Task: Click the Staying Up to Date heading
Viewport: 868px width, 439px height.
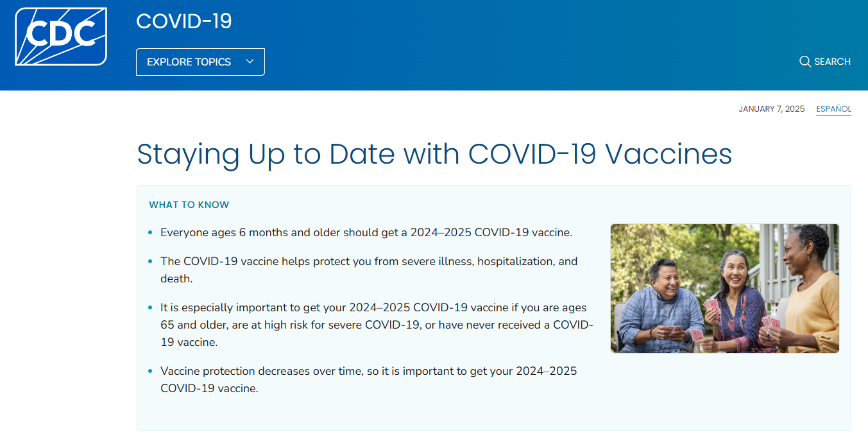Action: [x=434, y=154]
